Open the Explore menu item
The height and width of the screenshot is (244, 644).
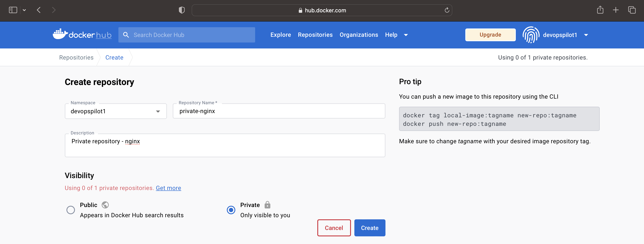(280, 35)
